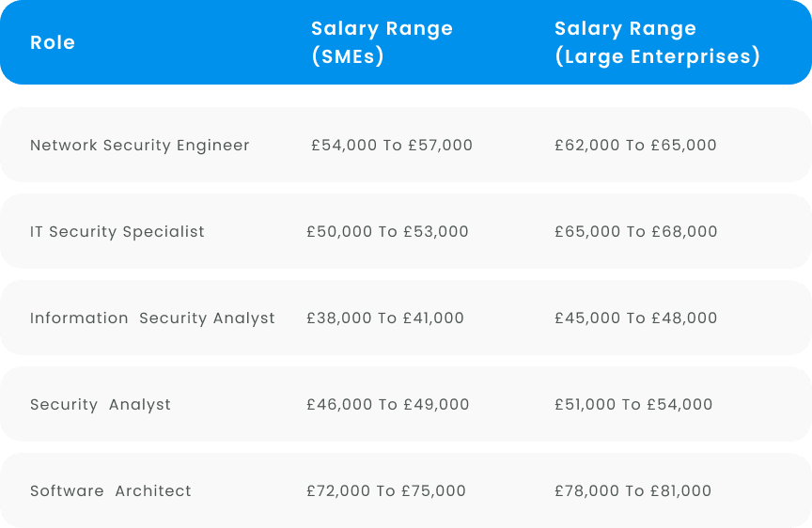The width and height of the screenshot is (812, 528).
Task: Select £51,000 To £54,000 enterprise cell
Action: point(633,404)
